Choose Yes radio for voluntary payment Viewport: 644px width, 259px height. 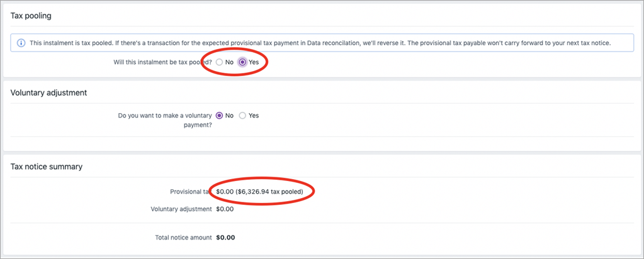pos(243,116)
